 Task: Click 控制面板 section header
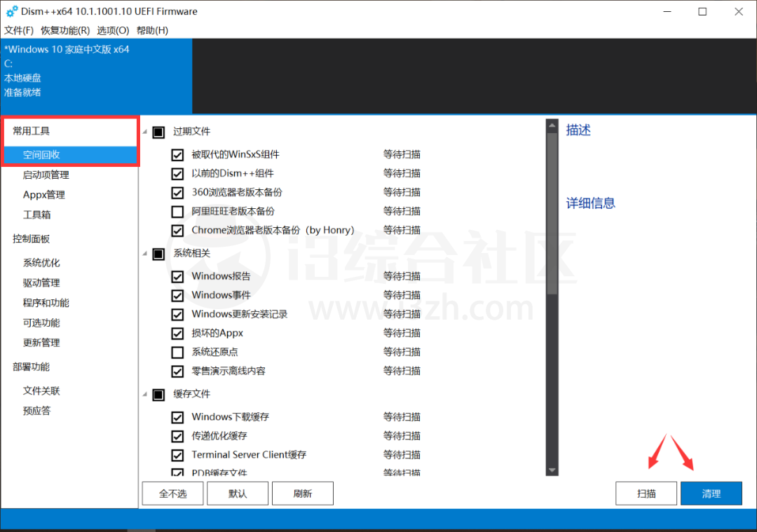coord(32,239)
